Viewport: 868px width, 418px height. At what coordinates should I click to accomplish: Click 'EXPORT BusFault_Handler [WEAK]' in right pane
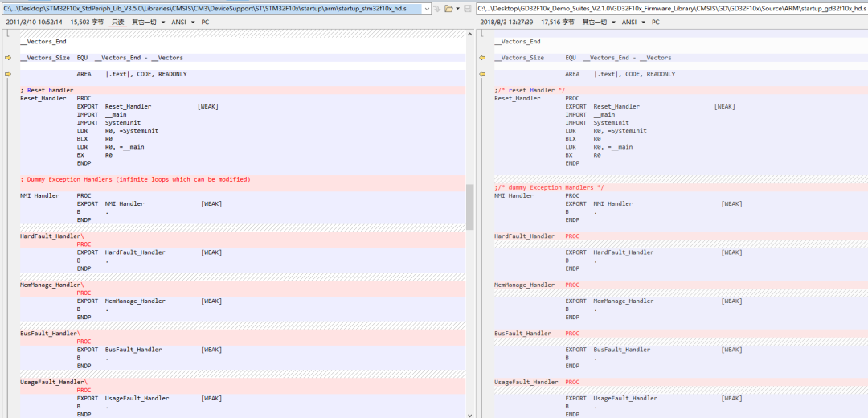[653, 350]
